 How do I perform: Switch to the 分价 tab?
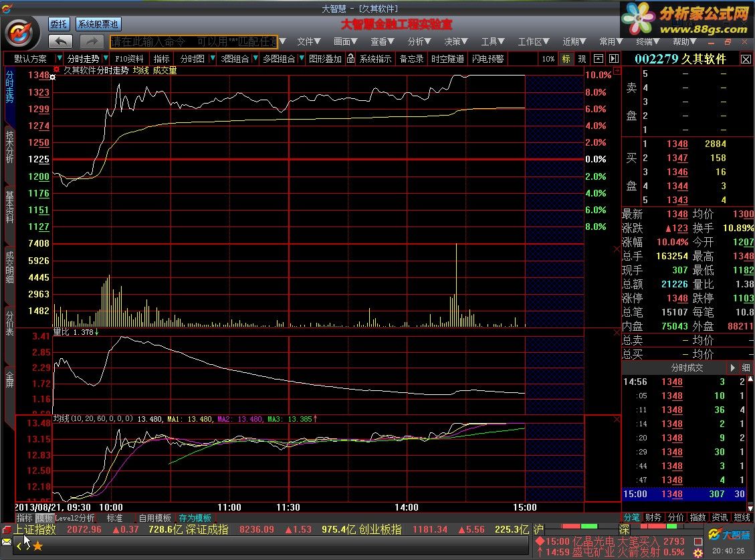pos(675,518)
